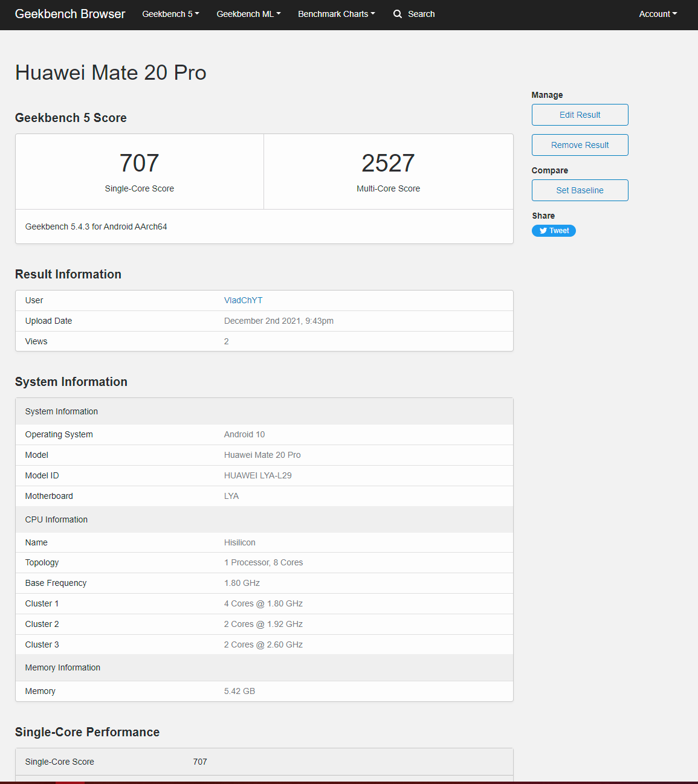Click the Cluster 3 value 2 Cores @ 2.60 GHz
Viewport: 698px width, 784px height.
(263, 644)
